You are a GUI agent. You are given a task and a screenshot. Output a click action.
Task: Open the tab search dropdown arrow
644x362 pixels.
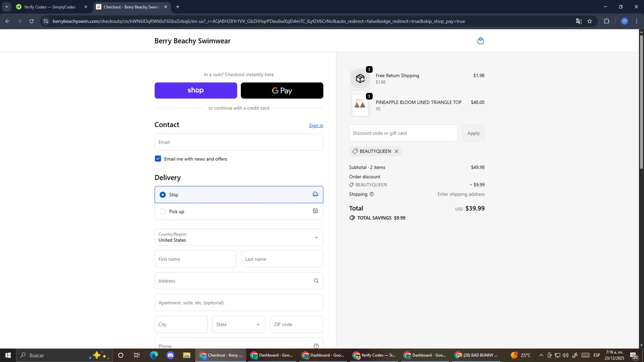[6, 7]
